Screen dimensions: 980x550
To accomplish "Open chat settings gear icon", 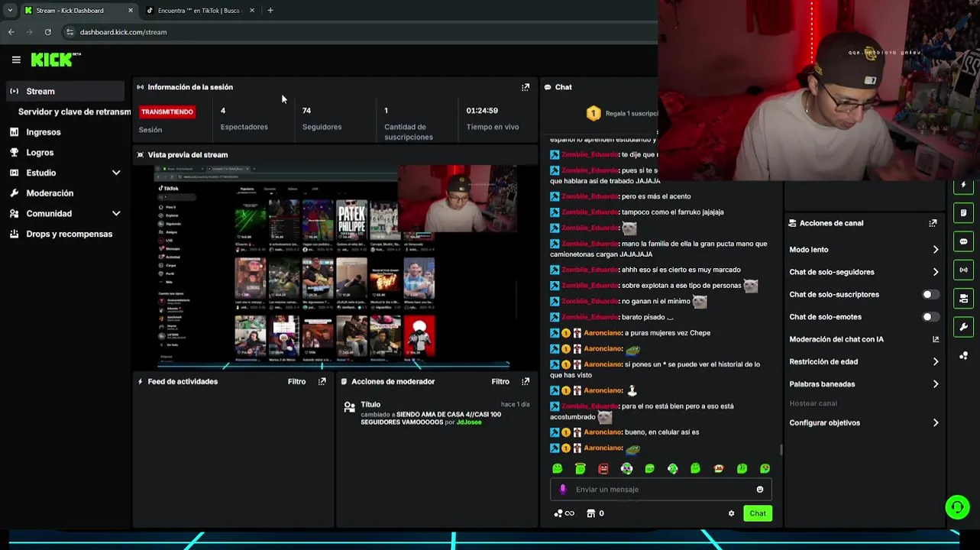I will click(731, 513).
